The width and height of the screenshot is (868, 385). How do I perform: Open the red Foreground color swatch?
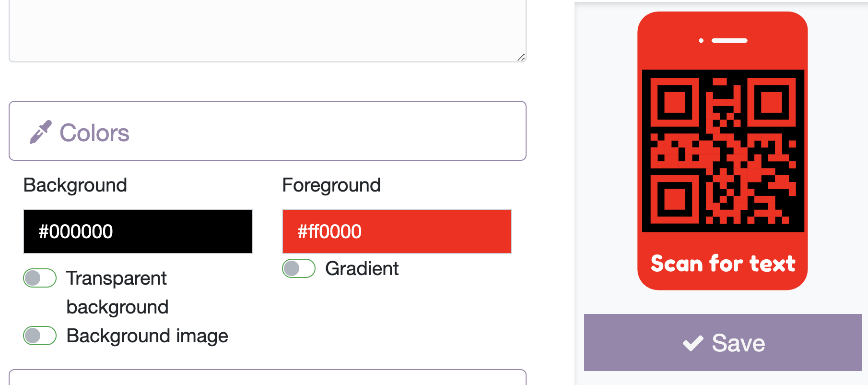(397, 231)
